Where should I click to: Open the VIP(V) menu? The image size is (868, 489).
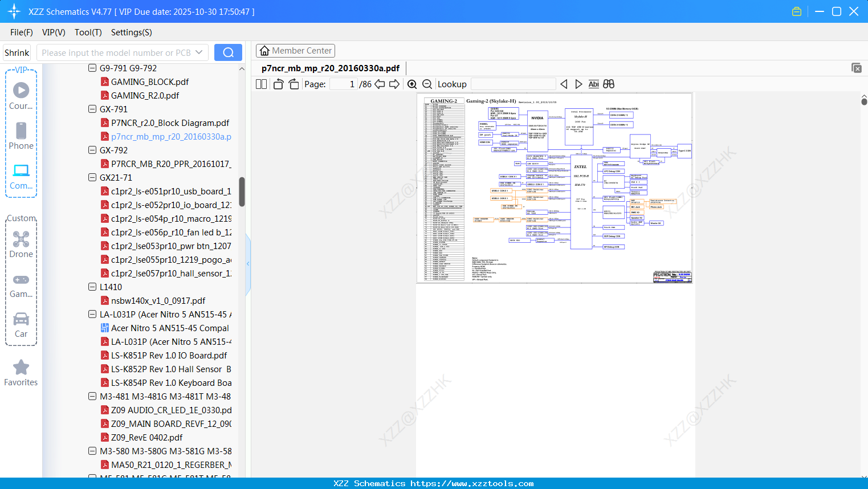click(54, 32)
